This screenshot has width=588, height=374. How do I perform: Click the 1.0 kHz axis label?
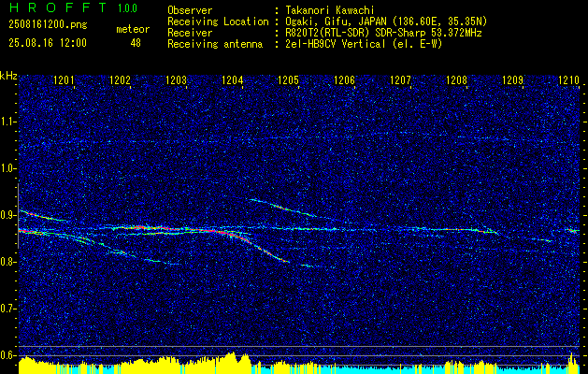coord(8,169)
